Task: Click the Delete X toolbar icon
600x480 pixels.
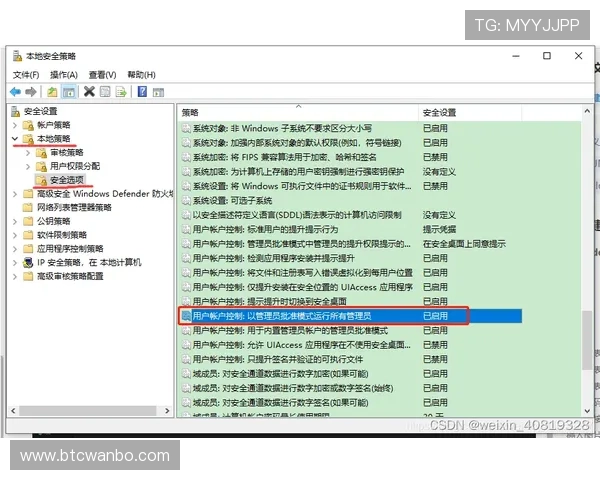Action: [x=89, y=91]
